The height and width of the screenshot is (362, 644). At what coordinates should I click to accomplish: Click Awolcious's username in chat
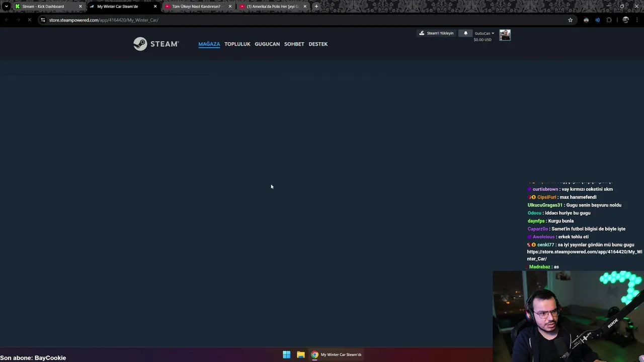[544, 237]
